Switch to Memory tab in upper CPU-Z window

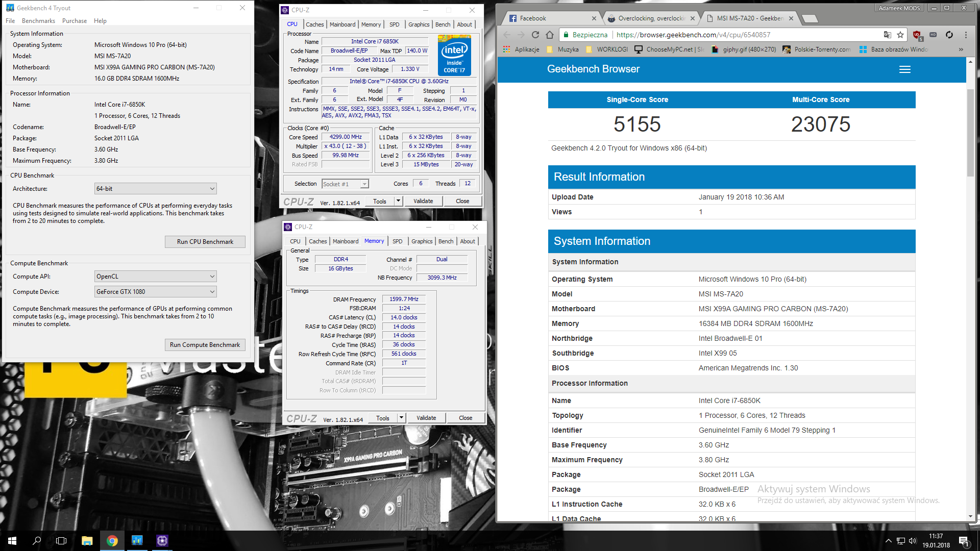click(371, 24)
